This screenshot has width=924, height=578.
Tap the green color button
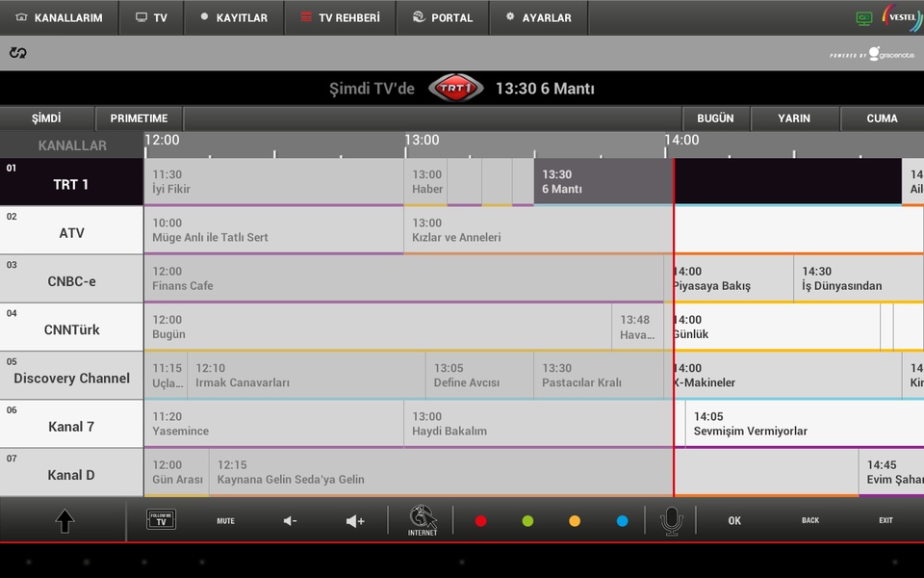click(528, 521)
